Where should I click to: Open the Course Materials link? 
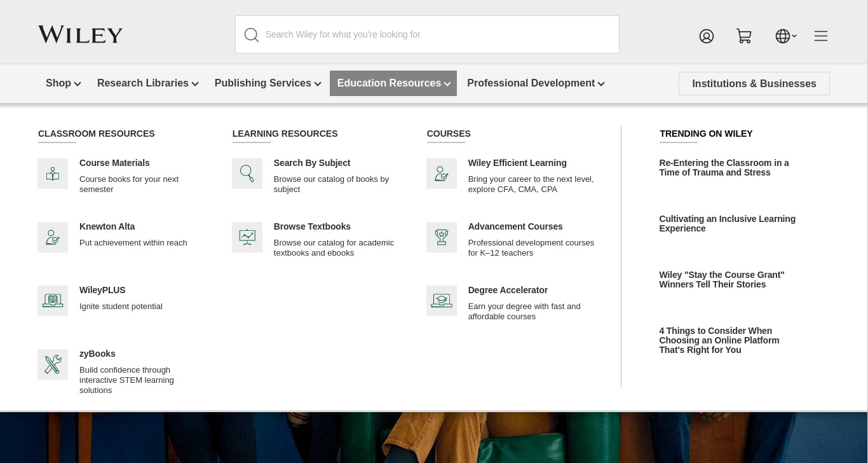(114, 163)
